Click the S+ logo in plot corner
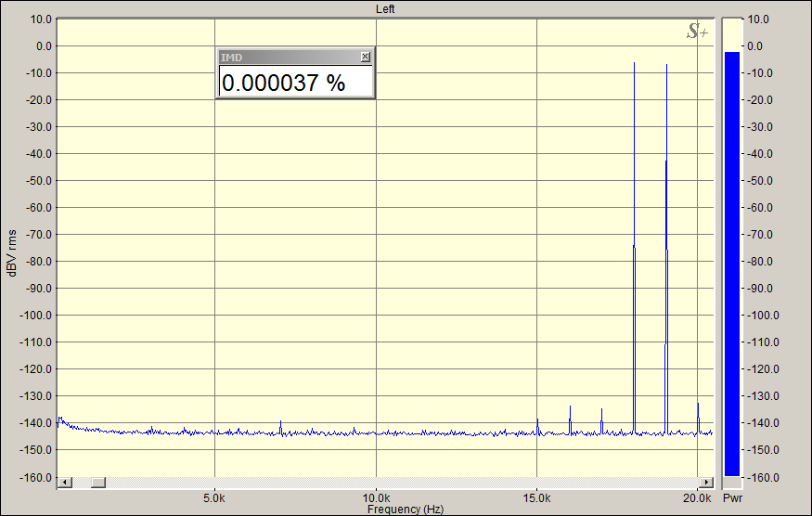Viewport: 812px width, 516px height. 697,32
